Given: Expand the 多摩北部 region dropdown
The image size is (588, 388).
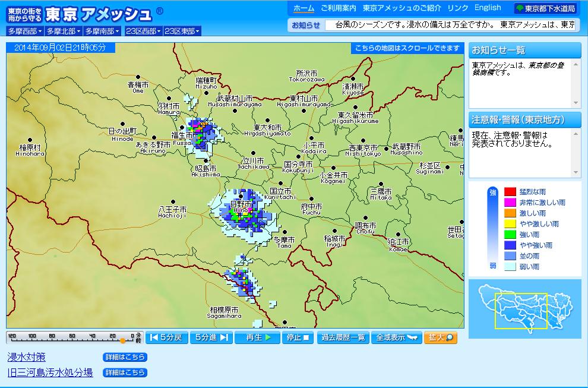Looking at the screenshot, I should 63,31.
